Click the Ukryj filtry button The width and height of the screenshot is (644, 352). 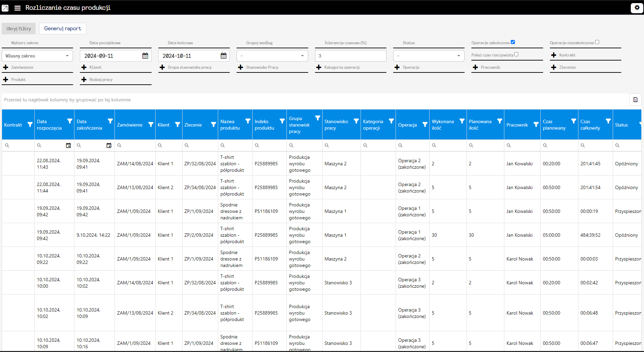pyautogui.click(x=19, y=29)
